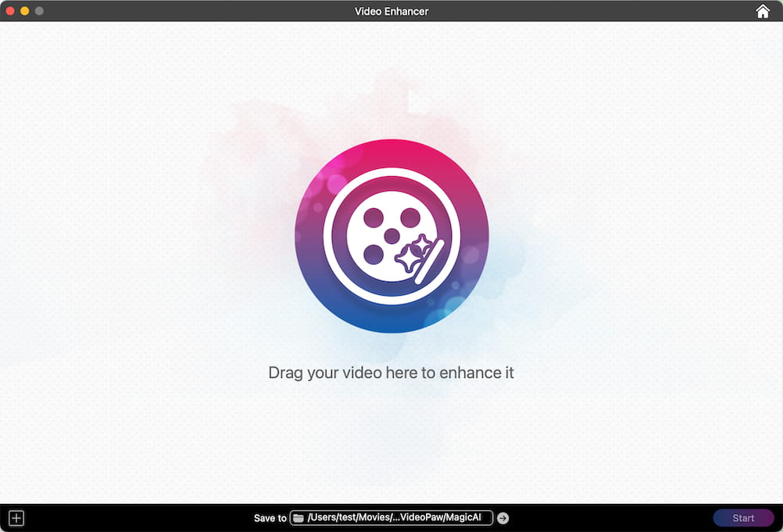
Task: Click the 'Save to' label
Action: coord(269,518)
